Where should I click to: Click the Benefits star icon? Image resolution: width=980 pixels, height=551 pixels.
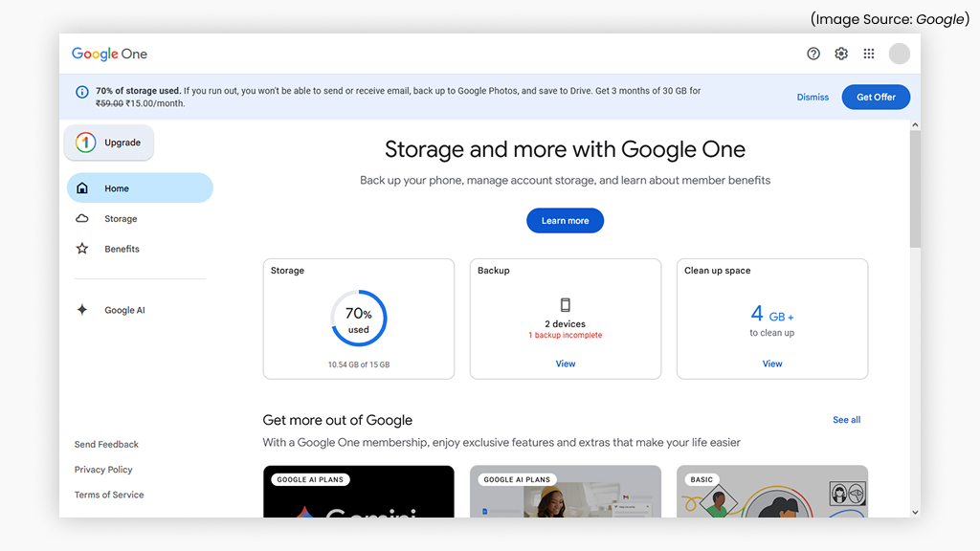pyautogui.click(x=81, y=249)
